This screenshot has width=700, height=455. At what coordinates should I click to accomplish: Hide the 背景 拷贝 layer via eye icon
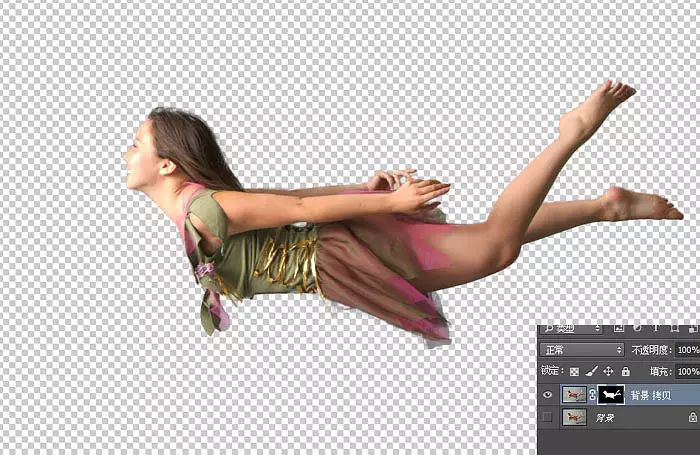(547, 395)
